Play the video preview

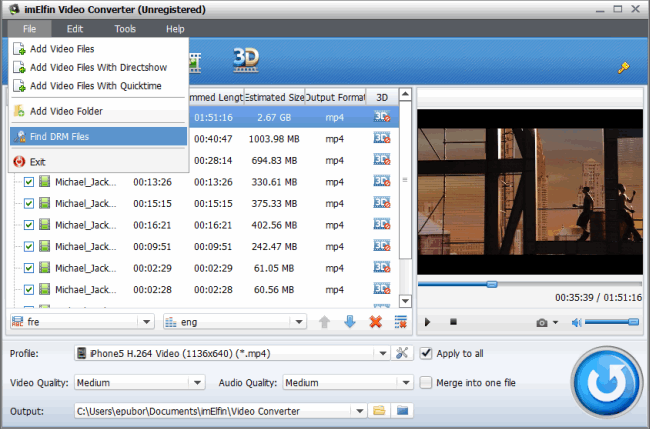427,322
